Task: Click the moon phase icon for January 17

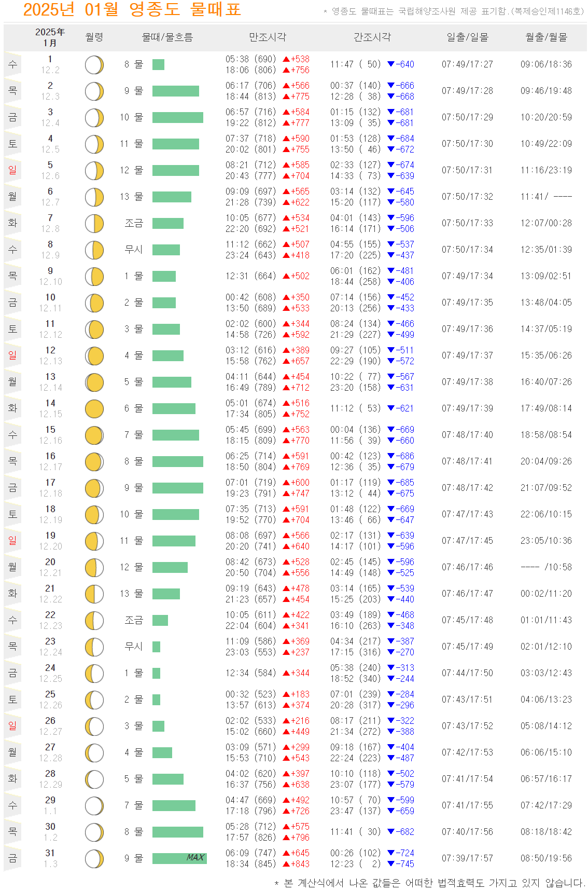Action: pyautogui.click(x=94, y=488)
